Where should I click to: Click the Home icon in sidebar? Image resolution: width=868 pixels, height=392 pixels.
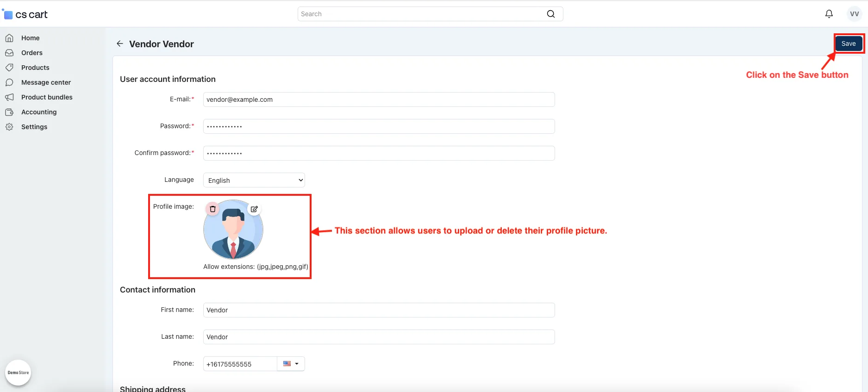pos(9,38)
